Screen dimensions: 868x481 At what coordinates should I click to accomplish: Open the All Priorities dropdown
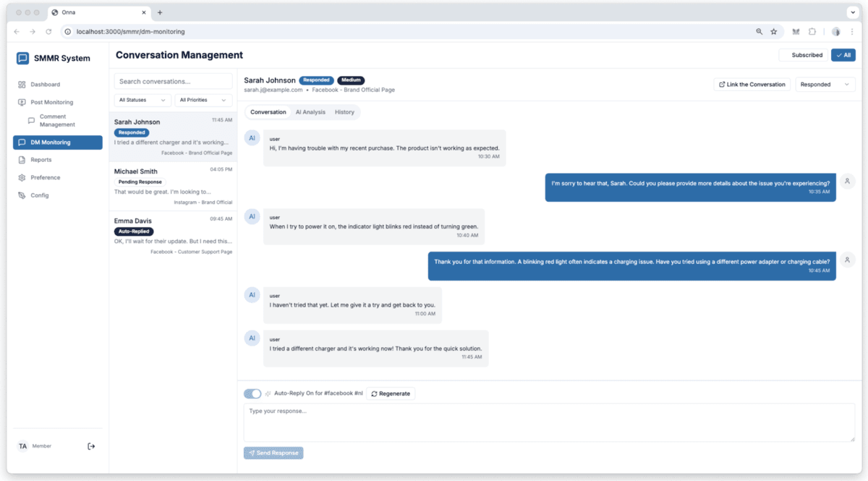[x=203, y=100]
